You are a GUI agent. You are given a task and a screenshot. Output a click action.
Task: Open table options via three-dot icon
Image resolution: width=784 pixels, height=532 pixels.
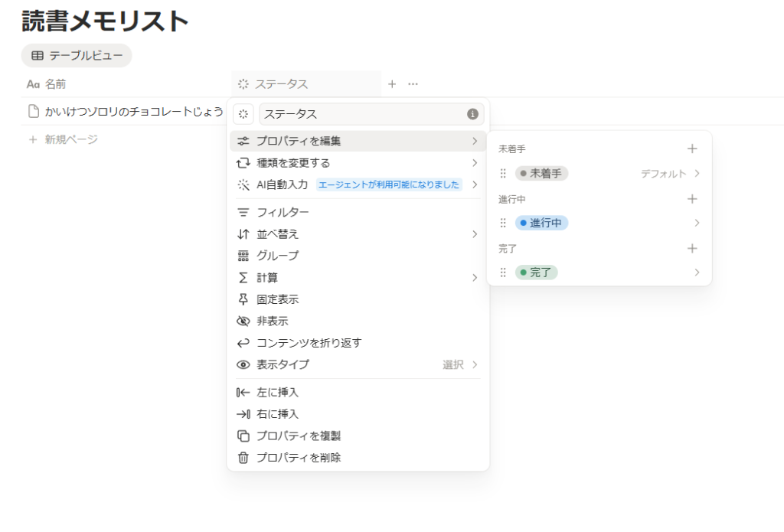413,84
